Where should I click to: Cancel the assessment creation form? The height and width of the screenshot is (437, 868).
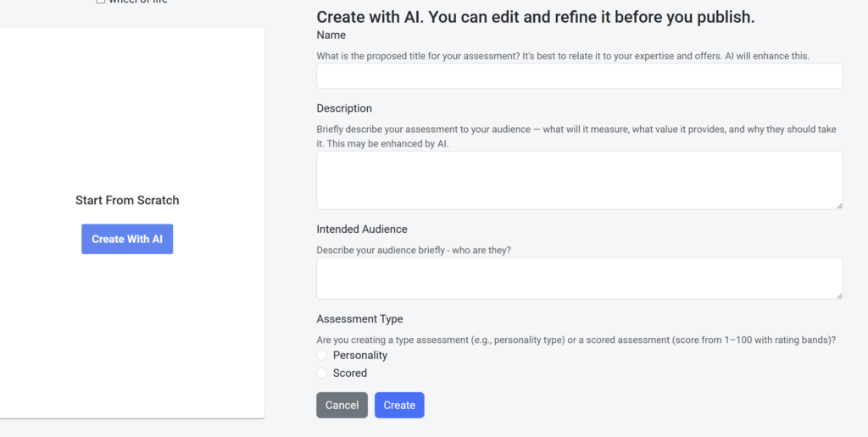[342, 405]
